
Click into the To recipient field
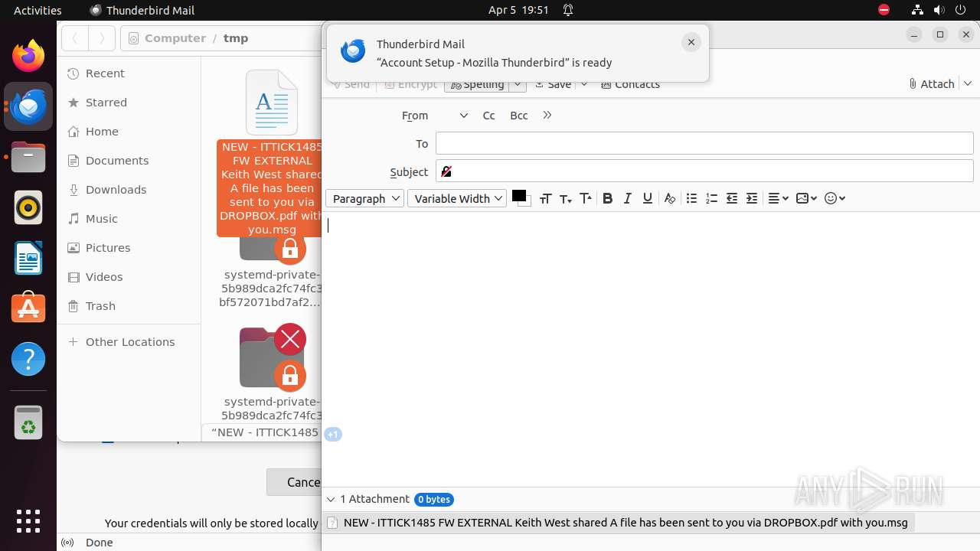[704, 143]
